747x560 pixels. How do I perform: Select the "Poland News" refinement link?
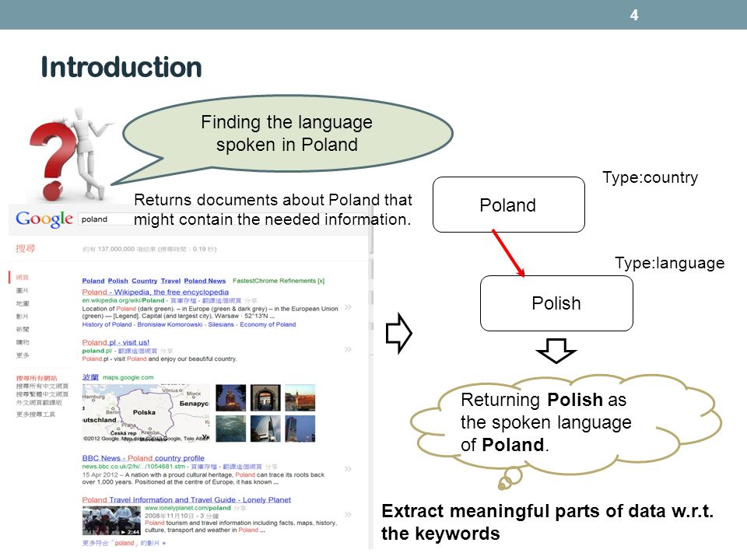[x=205, y=281]
